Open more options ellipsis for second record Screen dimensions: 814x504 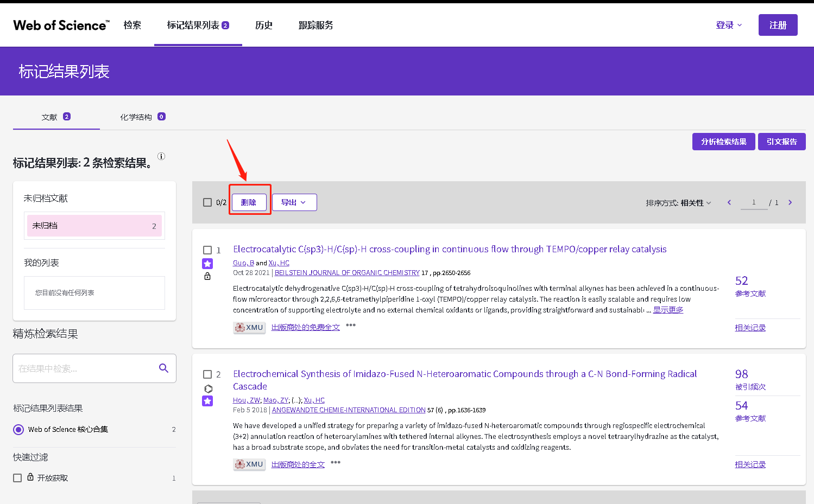click(x=336, y=463)
